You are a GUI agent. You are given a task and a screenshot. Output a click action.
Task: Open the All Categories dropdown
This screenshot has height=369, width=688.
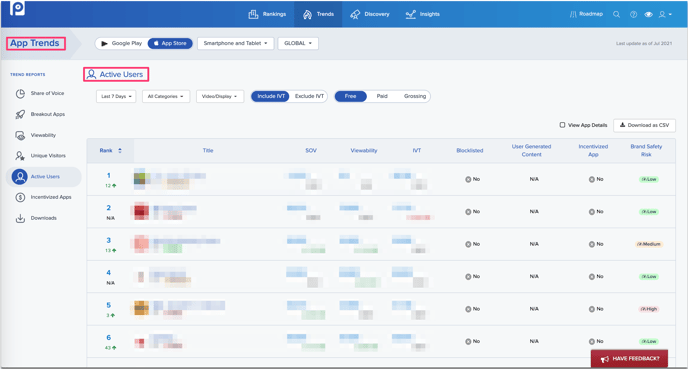click(x=166, y=97)
